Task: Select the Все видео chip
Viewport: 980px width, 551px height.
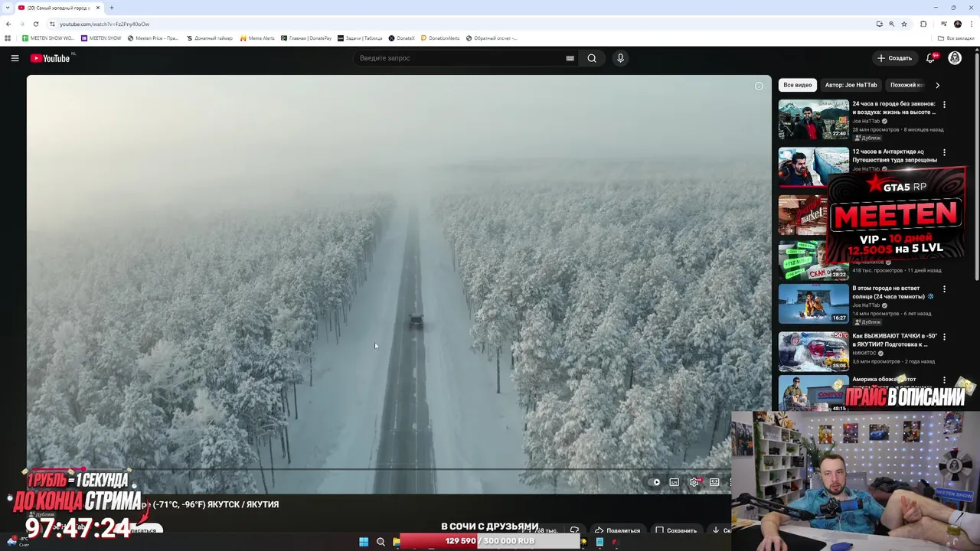Action: pos(797,85)
